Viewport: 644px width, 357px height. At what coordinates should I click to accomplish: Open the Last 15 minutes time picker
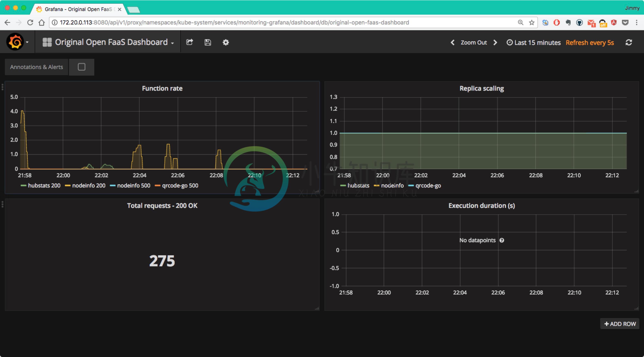[x=533, y=42]
